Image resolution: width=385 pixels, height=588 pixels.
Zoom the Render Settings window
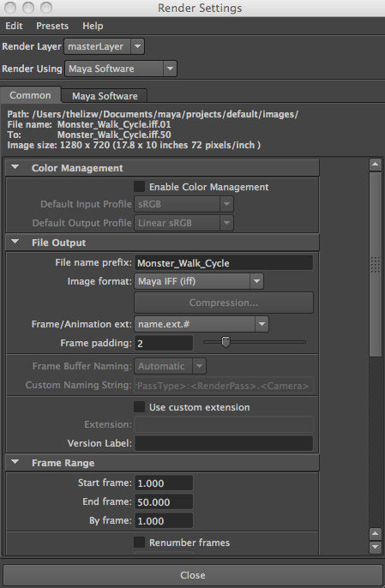(46, 7)
